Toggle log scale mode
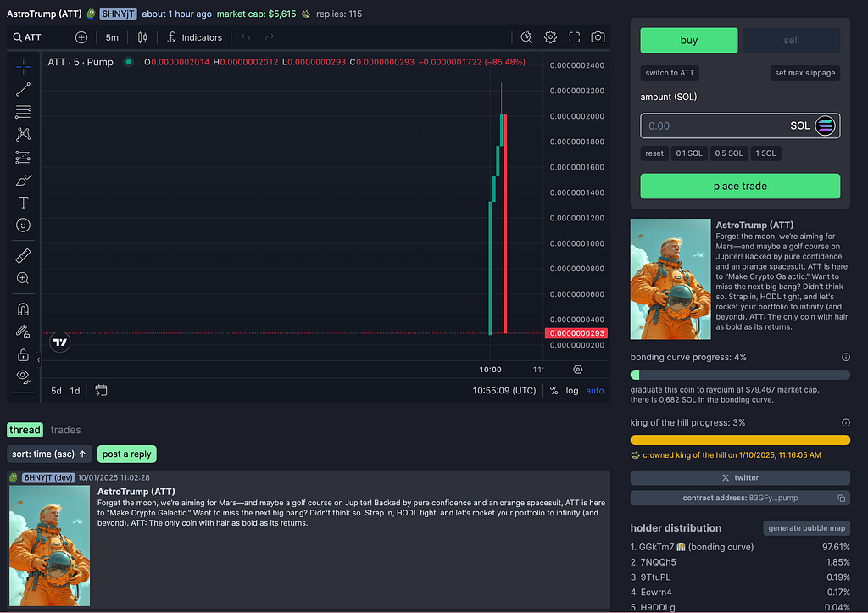This screenshot has height=613, width=868. coord(572,390)
